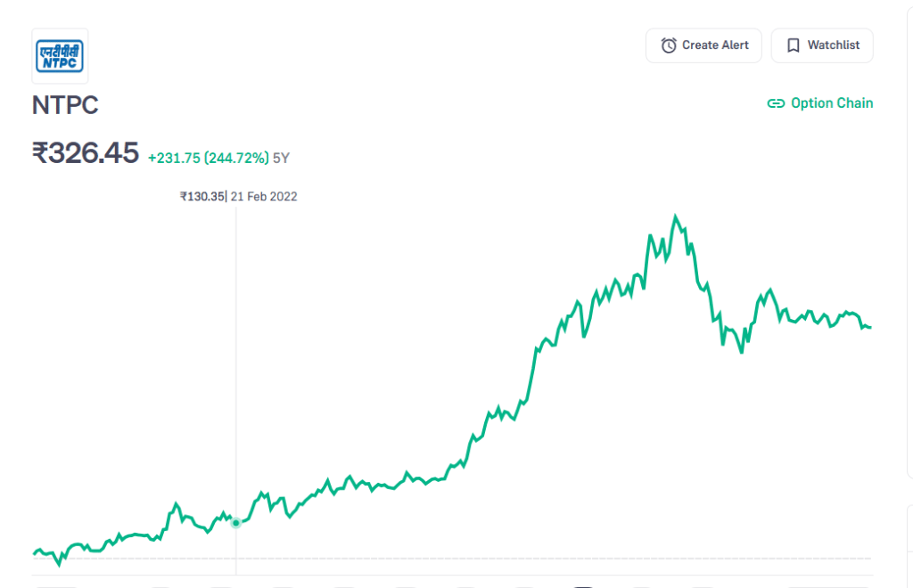Click the +231.75 (244.72%) change text
913x588 pixels.
click(x=208, y=158)
